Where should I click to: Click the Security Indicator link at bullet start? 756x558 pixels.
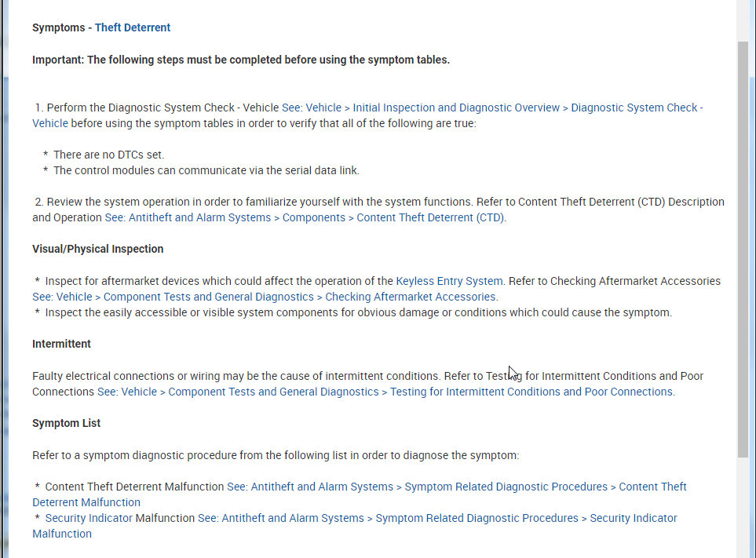[x=89, y=518]
